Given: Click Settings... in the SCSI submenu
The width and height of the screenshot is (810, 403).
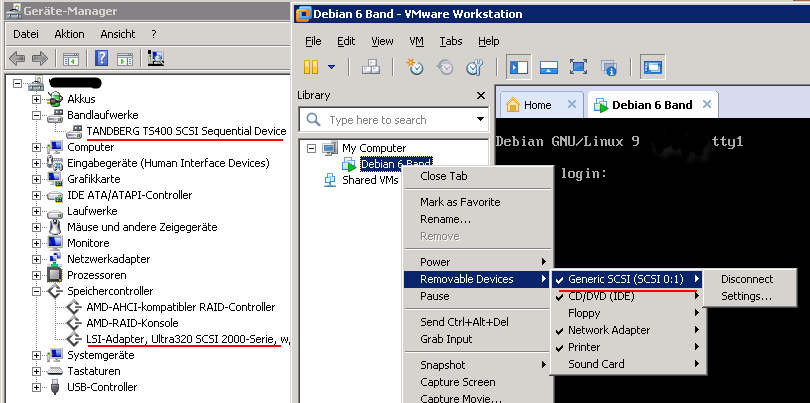Looking at the screenshot, I should [x=746, y=296].
